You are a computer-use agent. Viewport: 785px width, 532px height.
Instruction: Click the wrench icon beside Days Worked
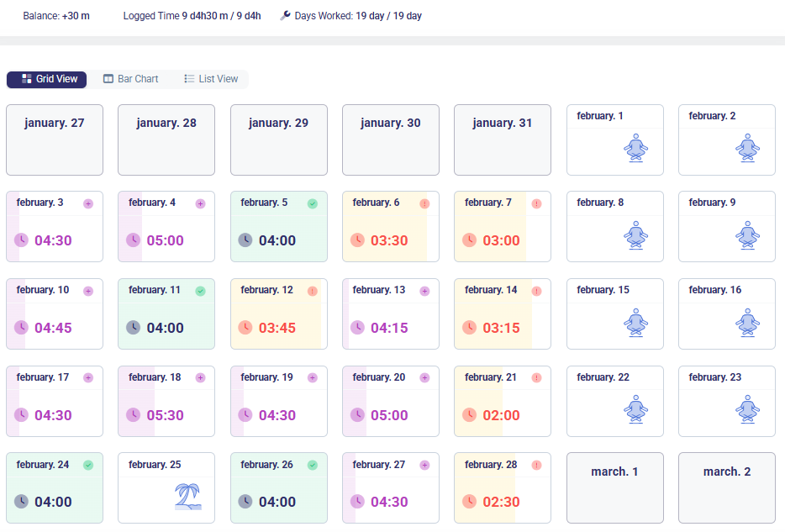coord(286,16)
